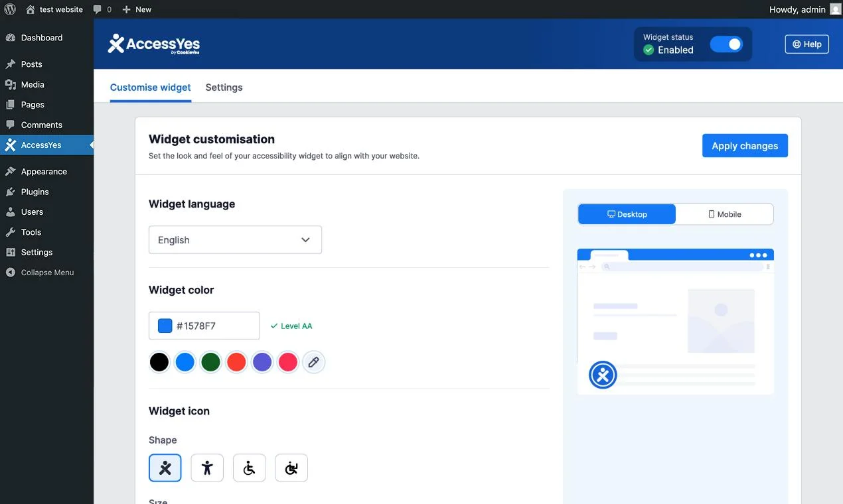
Task: Click the Help button
Action: click(806, 44)
